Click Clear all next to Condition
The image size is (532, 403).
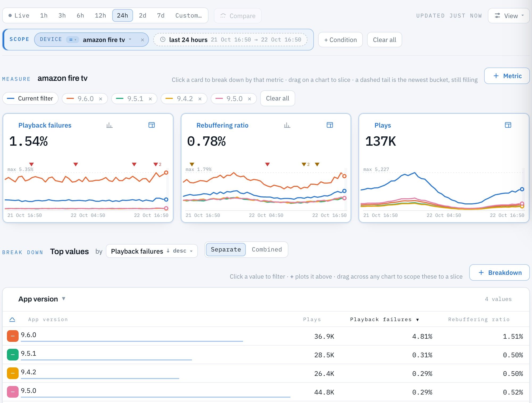pos(385,40)
